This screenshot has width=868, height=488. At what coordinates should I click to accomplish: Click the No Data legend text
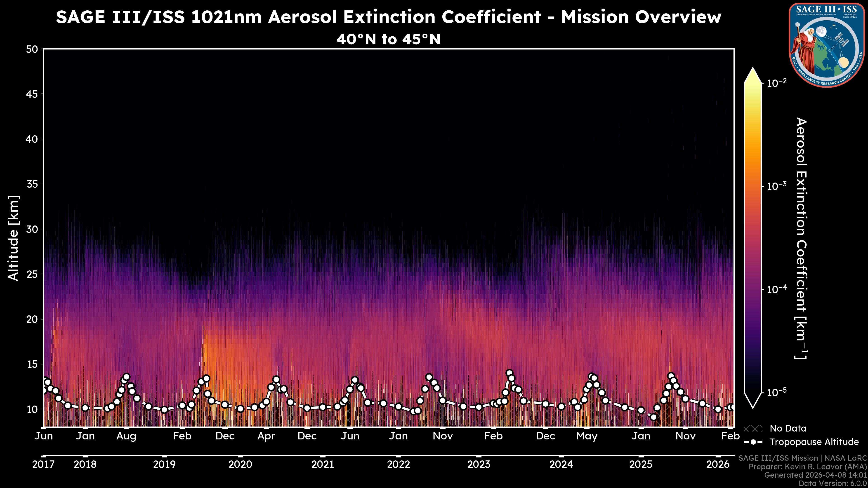point(788,428)
